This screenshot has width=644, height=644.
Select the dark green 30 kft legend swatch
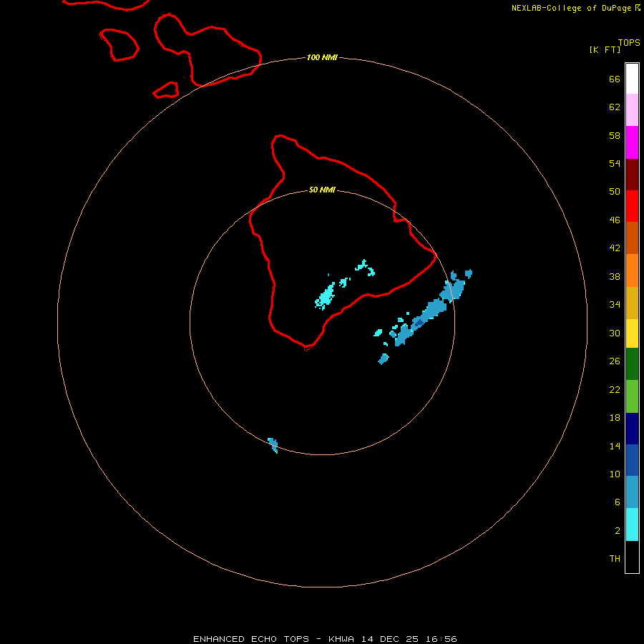pyautogui.click(x=632, y=364)
